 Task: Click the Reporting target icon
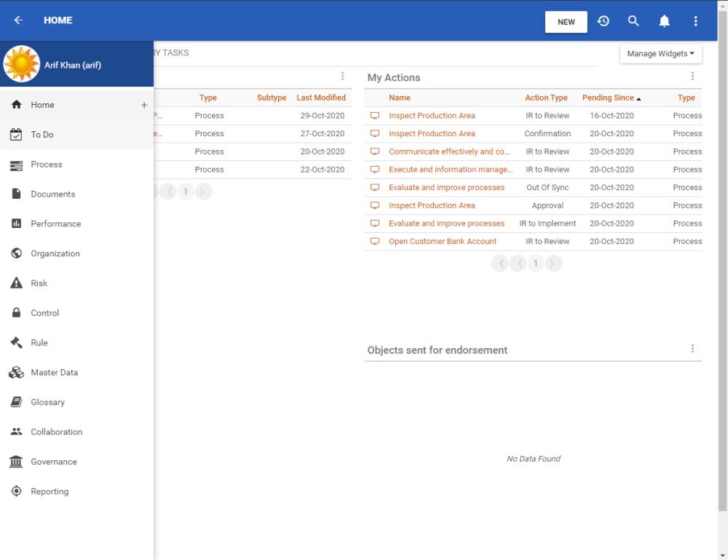(16, 492)
